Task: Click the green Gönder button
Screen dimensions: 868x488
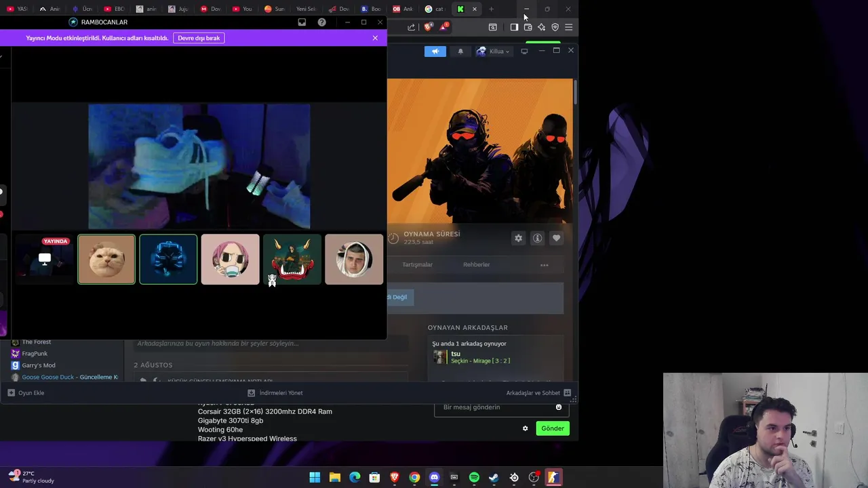Action: coord(553,428)
